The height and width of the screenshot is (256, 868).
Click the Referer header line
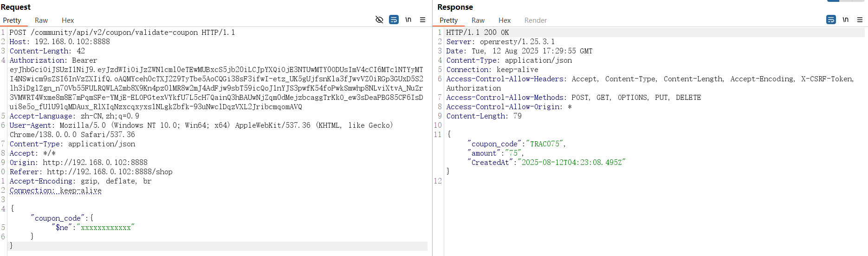91,172
